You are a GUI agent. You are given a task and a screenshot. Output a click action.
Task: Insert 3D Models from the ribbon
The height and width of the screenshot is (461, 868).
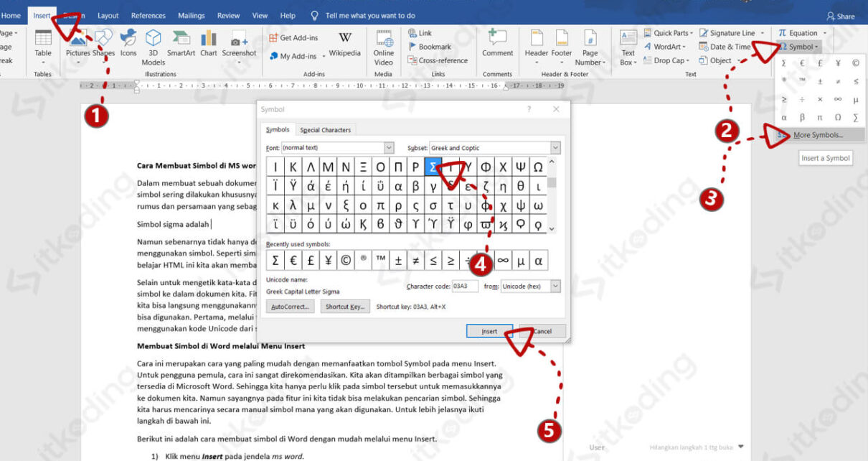(x=154, y=47)
